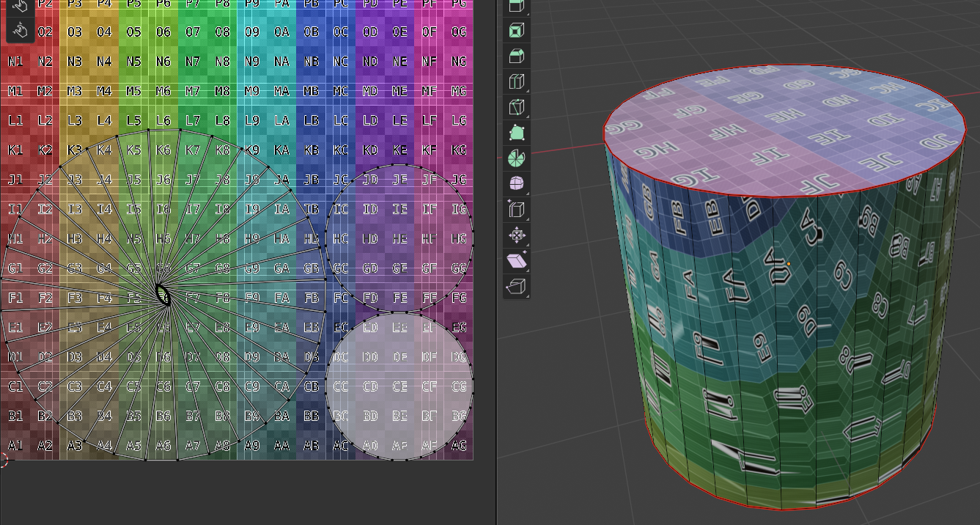Choose the Edge Slide tool
Image resolution: width=980 pixels, height=525 pixels.
(x=517, y=210)
